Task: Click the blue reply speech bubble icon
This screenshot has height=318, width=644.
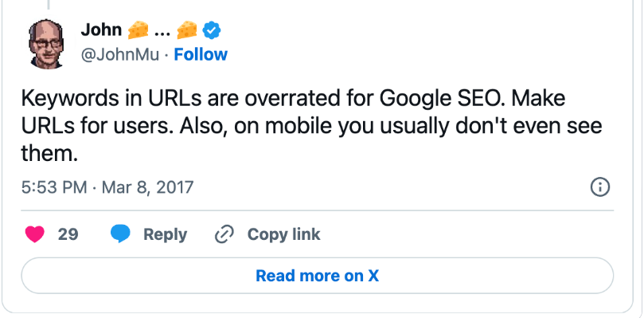Action: 120,234
